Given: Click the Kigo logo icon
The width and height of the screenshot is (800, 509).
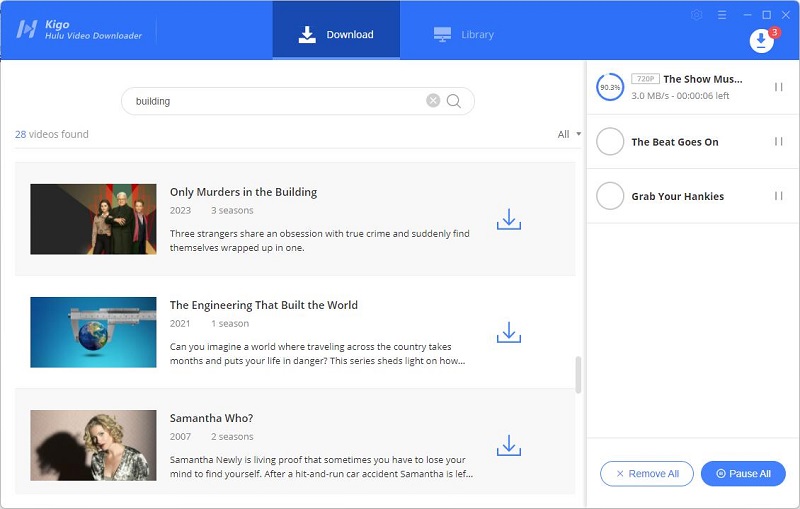Looking at the screenshot, I should [x=27, y=29].
